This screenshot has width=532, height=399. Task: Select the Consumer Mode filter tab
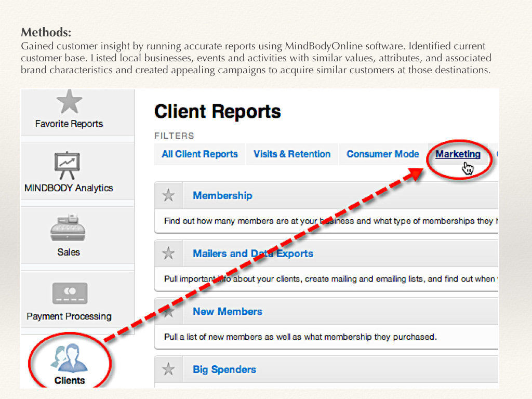[x=383, y=154]
